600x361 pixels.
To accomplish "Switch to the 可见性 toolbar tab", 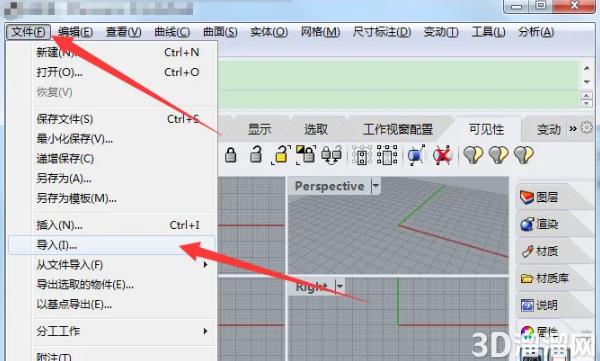I will point(486,129).
